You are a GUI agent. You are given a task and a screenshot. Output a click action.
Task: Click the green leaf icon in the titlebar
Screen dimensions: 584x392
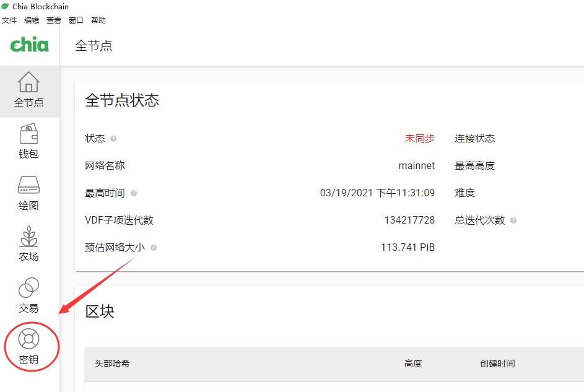coord(6,6)
